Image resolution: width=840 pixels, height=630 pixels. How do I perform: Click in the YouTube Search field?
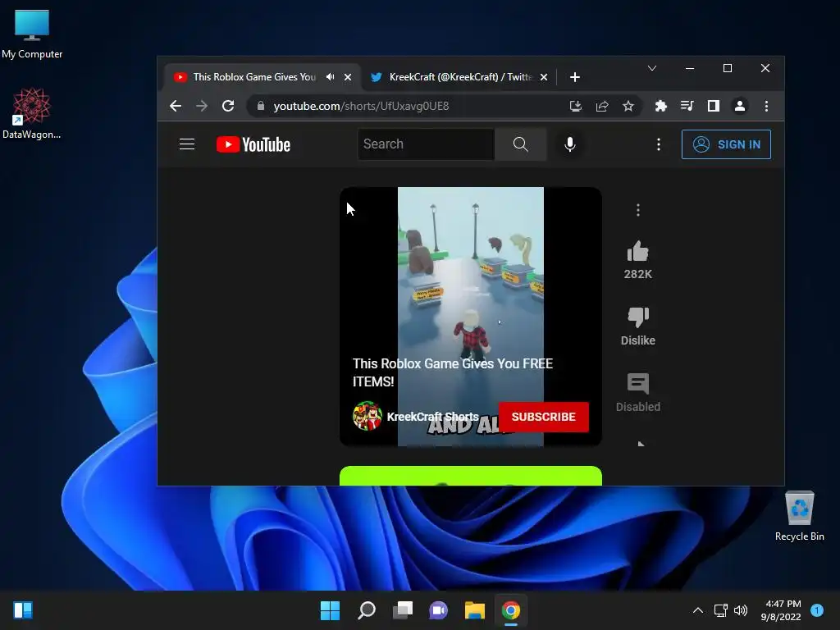[x=426, y=144]
